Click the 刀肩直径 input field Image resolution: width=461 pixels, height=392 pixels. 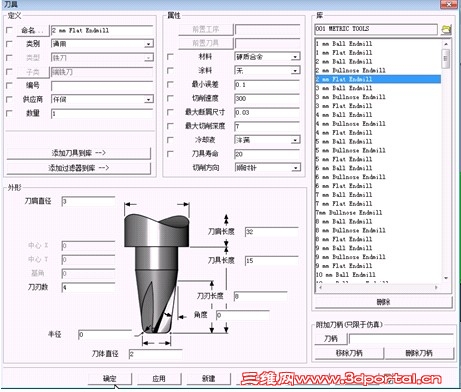coord(88,201)
